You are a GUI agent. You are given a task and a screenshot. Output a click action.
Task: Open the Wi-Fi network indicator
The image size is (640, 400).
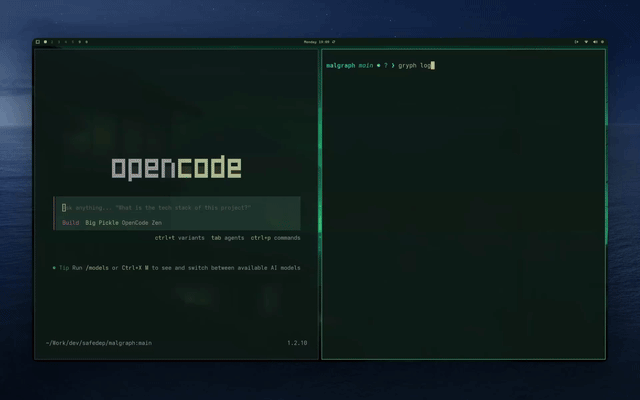[586, 42]
